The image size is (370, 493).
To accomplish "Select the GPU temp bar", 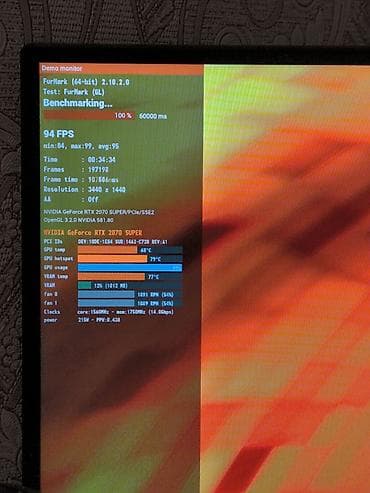I will click(x=130, y=250).
